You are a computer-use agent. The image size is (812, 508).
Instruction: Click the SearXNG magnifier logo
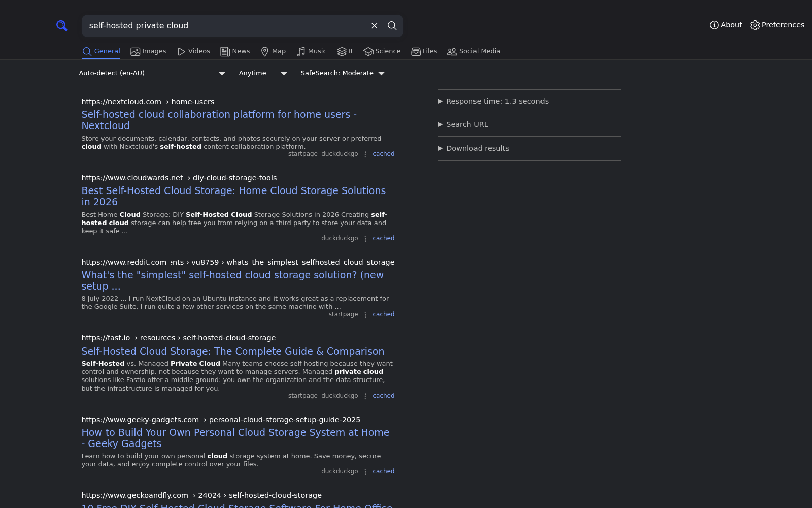[x=62, y=26]
